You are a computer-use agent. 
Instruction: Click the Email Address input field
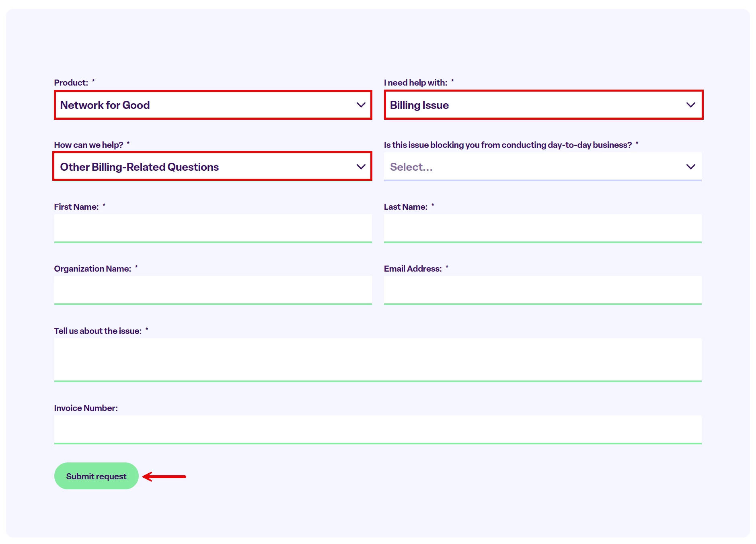(543, 290)
